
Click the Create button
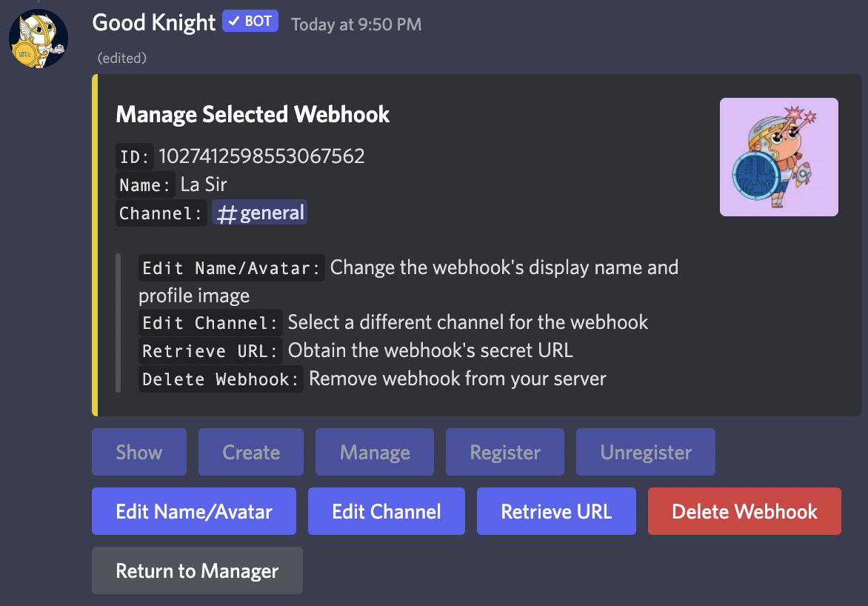pos(251,452)
